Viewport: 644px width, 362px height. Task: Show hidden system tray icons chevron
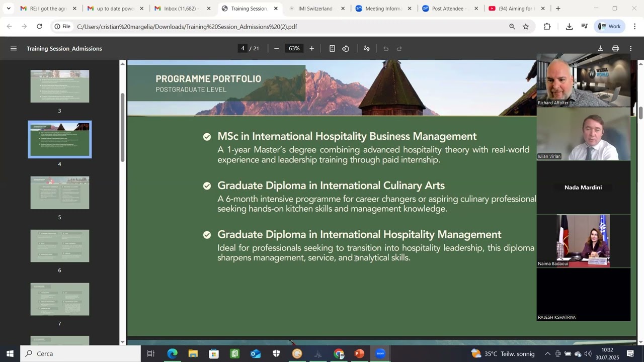pyautogui.click(x=547, y=354)
